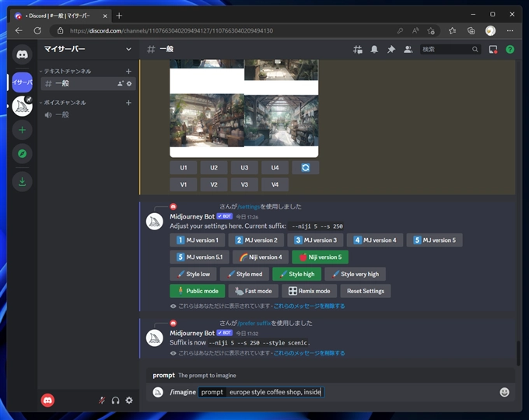
Task: Select Niji version 4 button
Action: click(x=261, y=257)
